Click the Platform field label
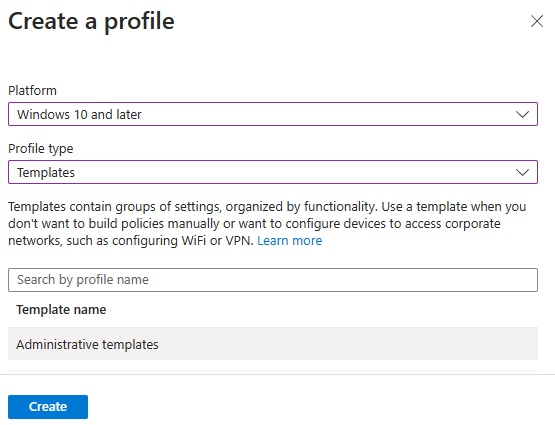Screen dimensions: 555x425 (32, 91)
